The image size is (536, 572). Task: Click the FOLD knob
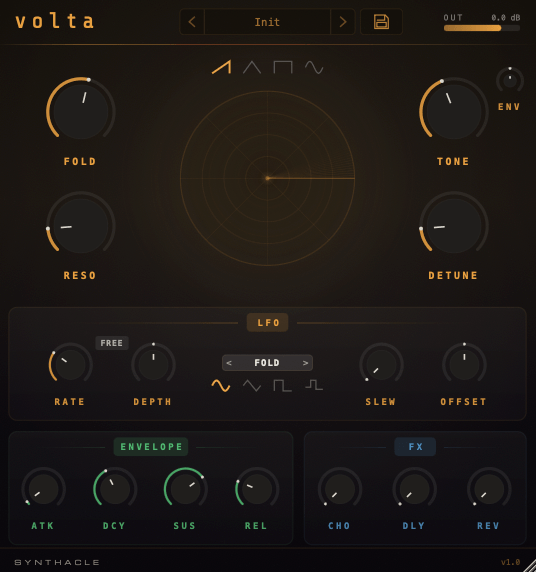tap(81, 111)
